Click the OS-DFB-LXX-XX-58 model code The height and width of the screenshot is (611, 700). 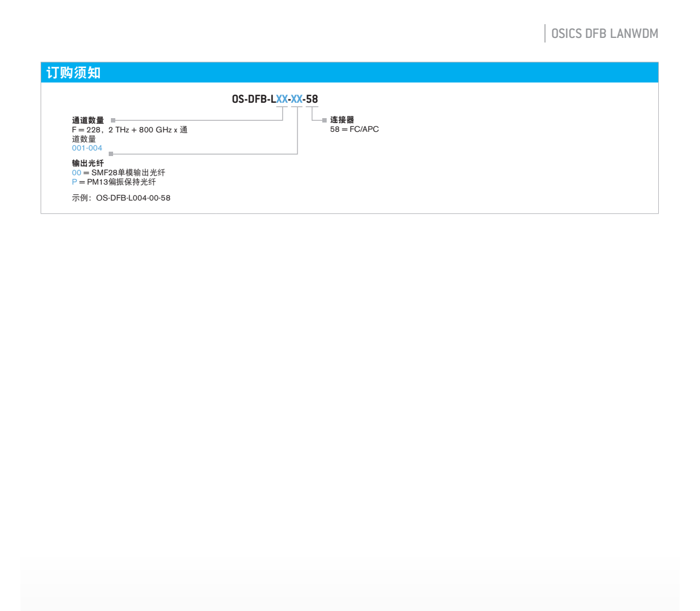point(275,99)
